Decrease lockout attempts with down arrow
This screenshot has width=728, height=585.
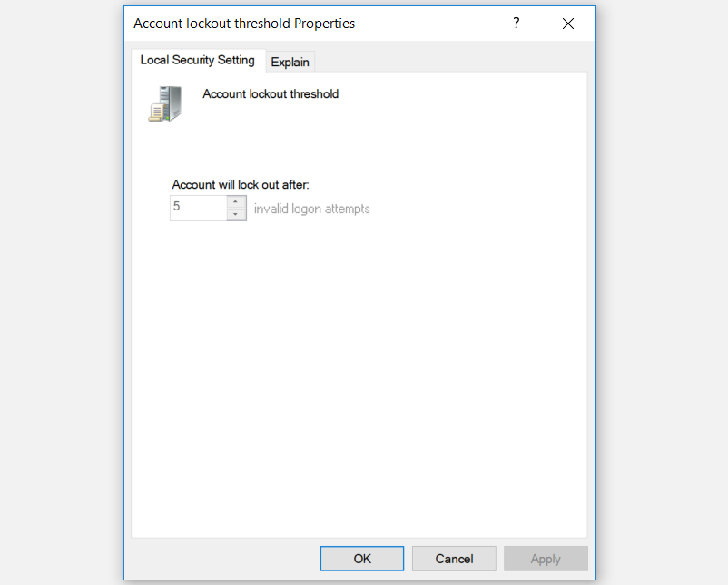tap(236, 214)
